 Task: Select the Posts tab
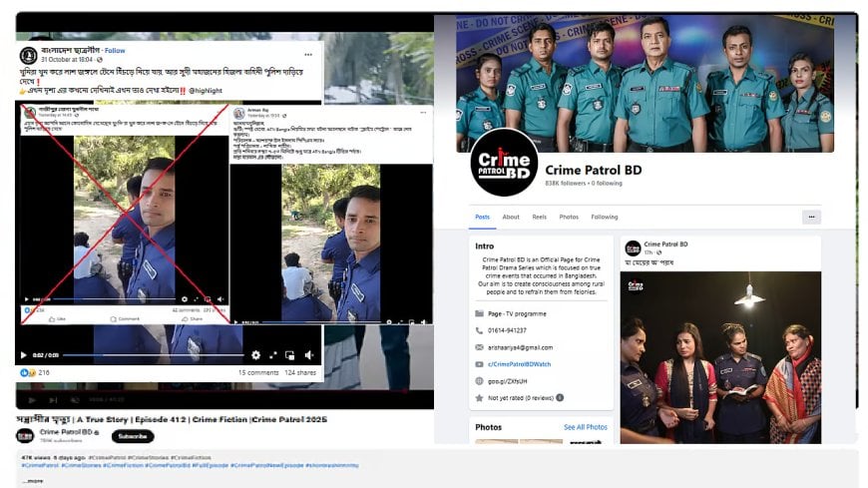pyautogui.click(x=482, y=218)
